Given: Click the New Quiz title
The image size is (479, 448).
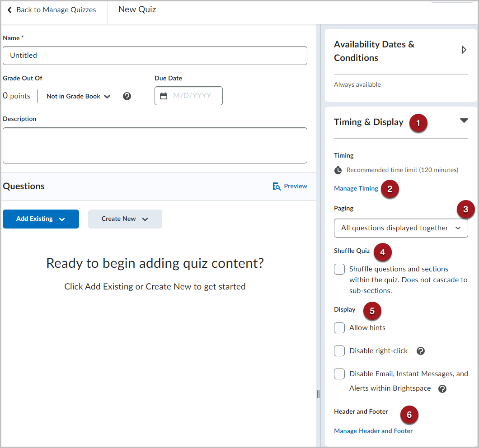Looking at the screenshot, I should [137, 9].
